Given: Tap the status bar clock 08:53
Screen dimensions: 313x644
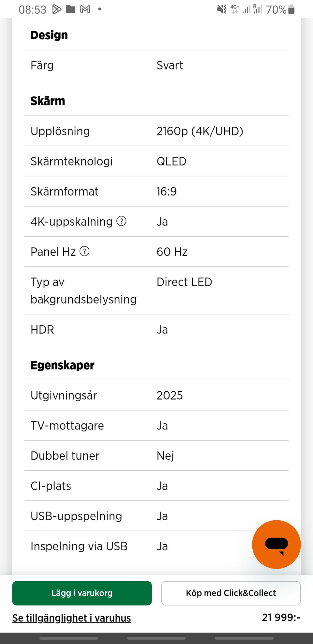Looking at the screenshot, I should (x=32, y=10).
